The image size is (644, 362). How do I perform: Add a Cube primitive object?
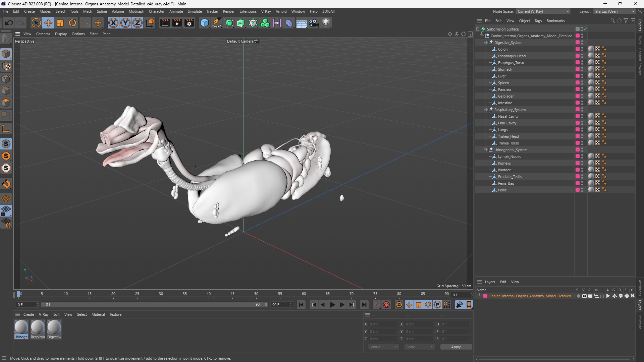(204, 23)
